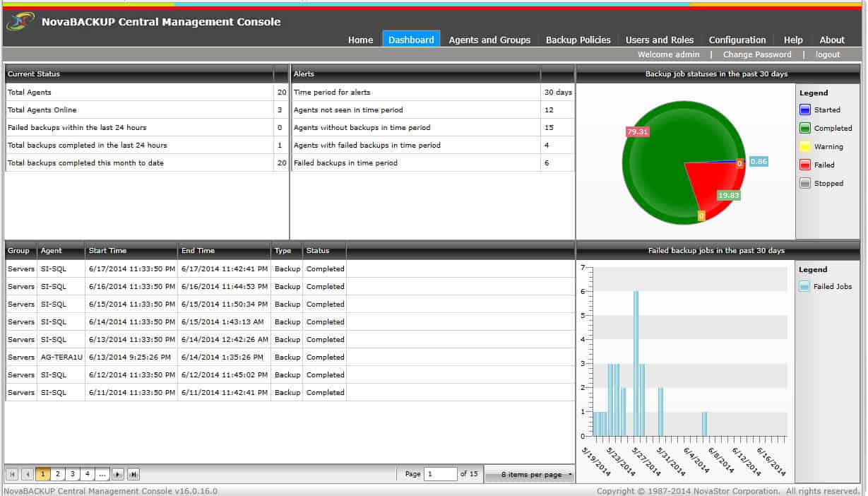Screen dimensions: 868x496
Task: Go to next page of job list
Action: coord(118,474)
